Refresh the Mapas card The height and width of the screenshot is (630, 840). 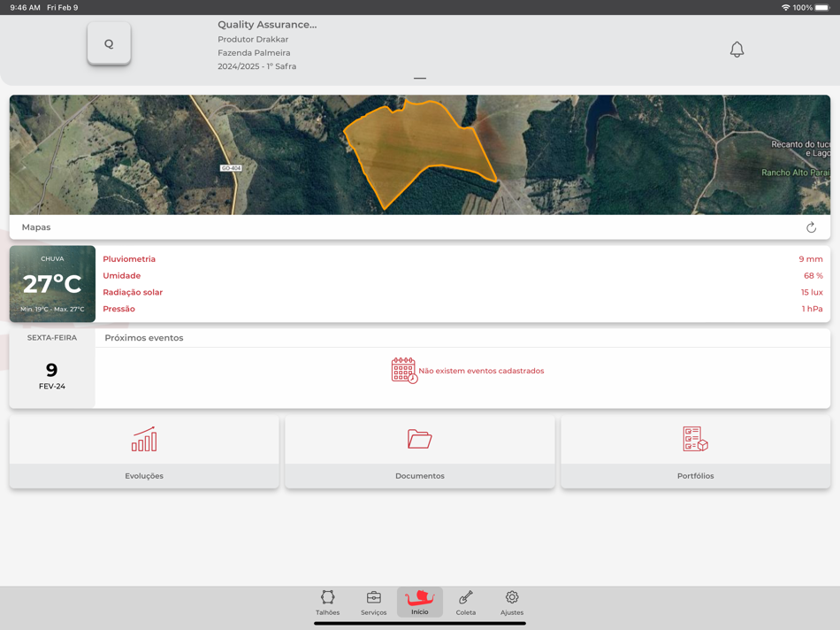coord(811,227)
